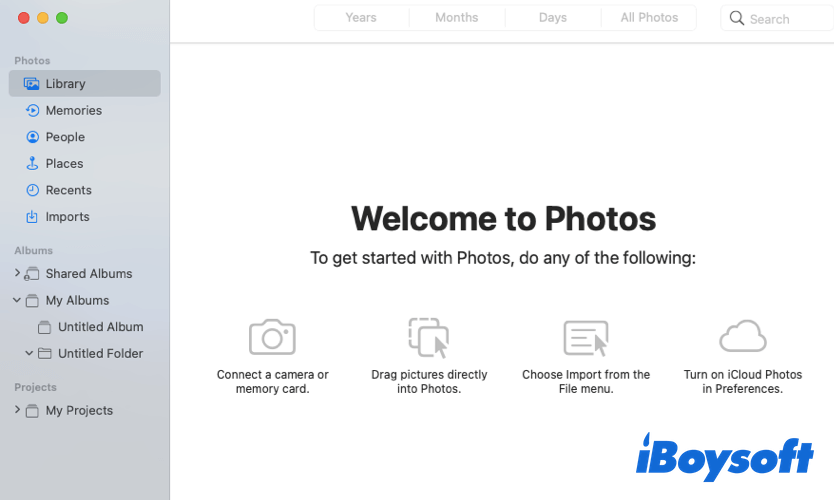Expand the Shared Albums section
This screenshot has height=500, width=834.
coord(17,273)
